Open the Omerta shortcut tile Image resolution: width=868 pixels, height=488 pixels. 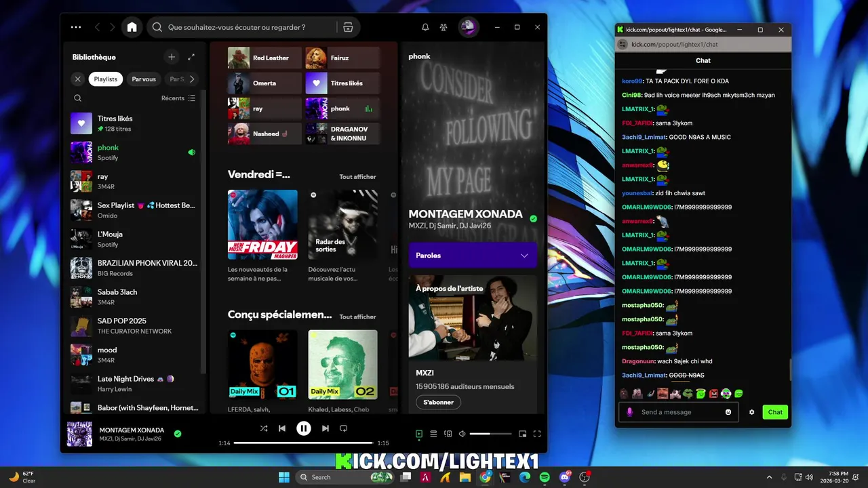click(265, 83)
